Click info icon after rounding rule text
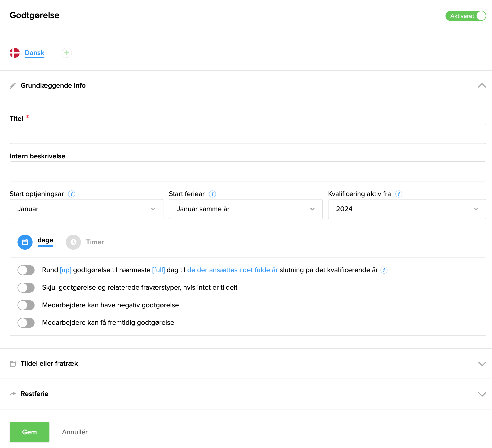 point(384,270)
